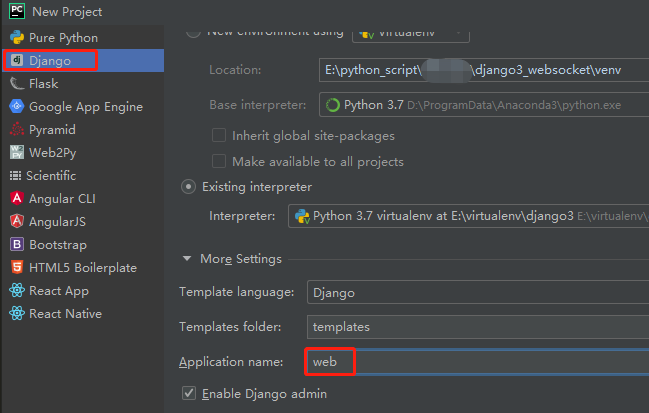This screenshot has height=413, width=649.
Task: Click the Web2Py icon
Action: [x=17, y=152]
